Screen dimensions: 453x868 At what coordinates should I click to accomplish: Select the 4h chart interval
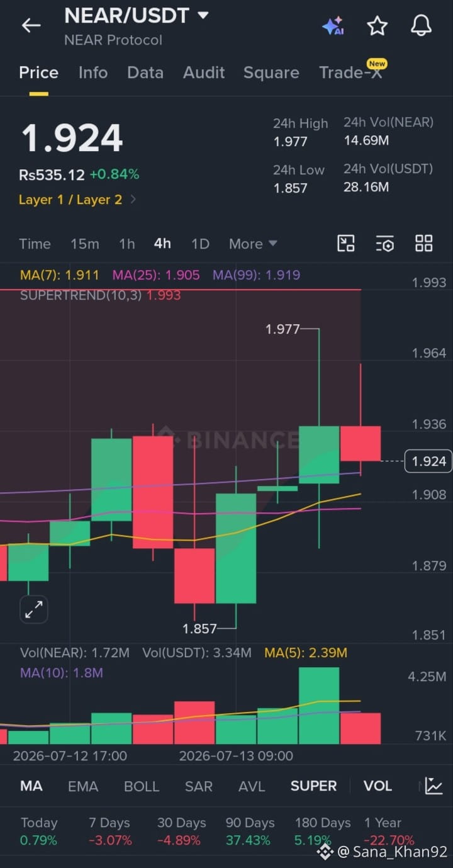tap(162, 244)
